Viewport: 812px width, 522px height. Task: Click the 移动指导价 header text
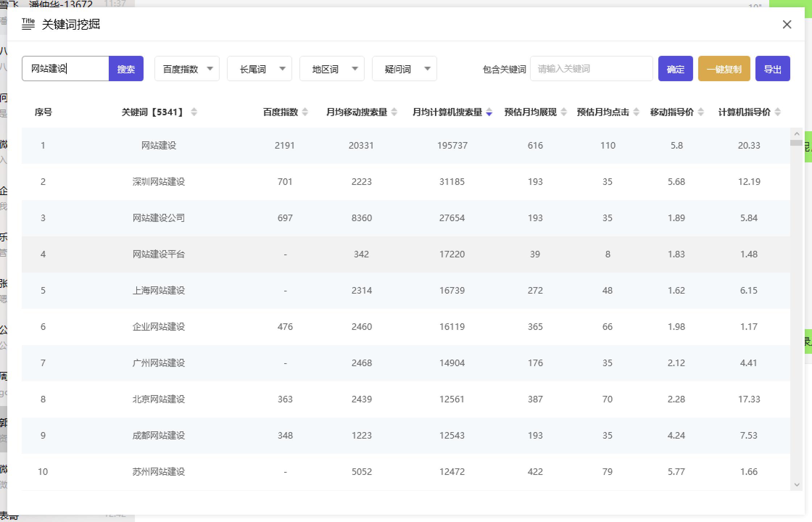pyautogui.click(x=672, y=112)
